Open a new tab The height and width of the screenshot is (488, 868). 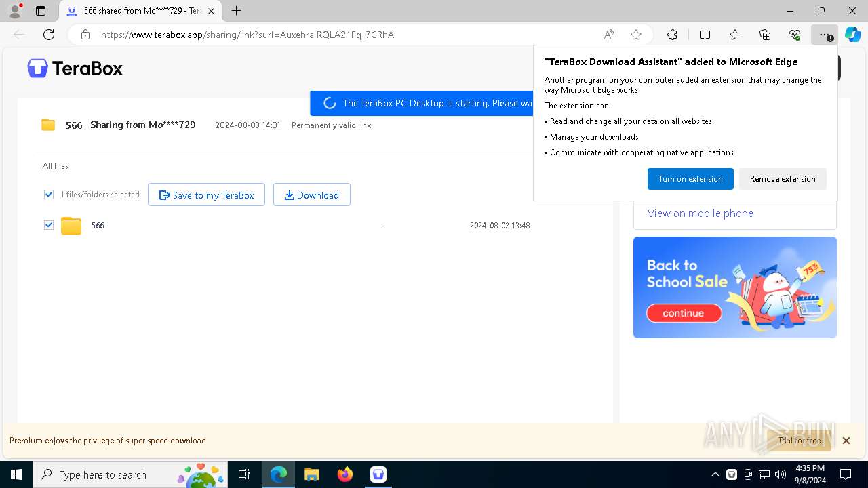[x=236, y=11]
